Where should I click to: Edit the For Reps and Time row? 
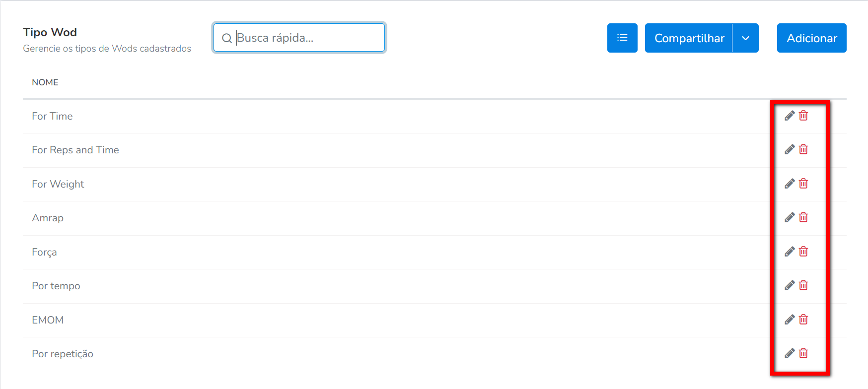pos(790,149)
